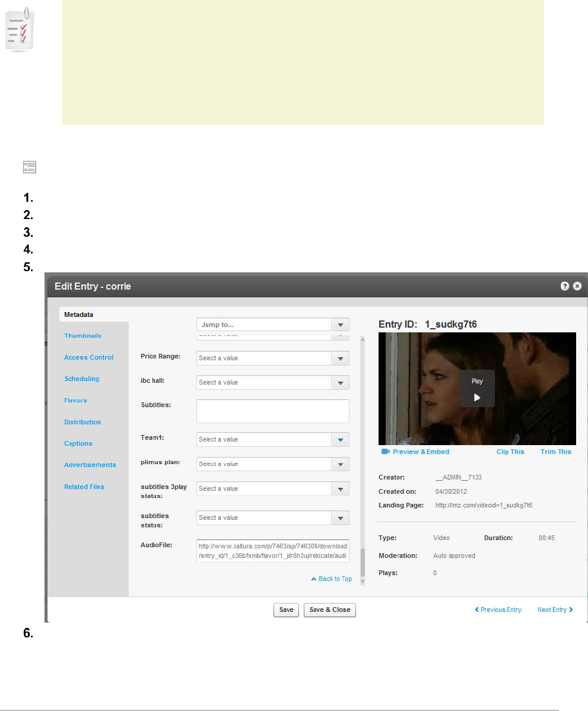Click the creator value __ADMIN__7133

point(458,478)
